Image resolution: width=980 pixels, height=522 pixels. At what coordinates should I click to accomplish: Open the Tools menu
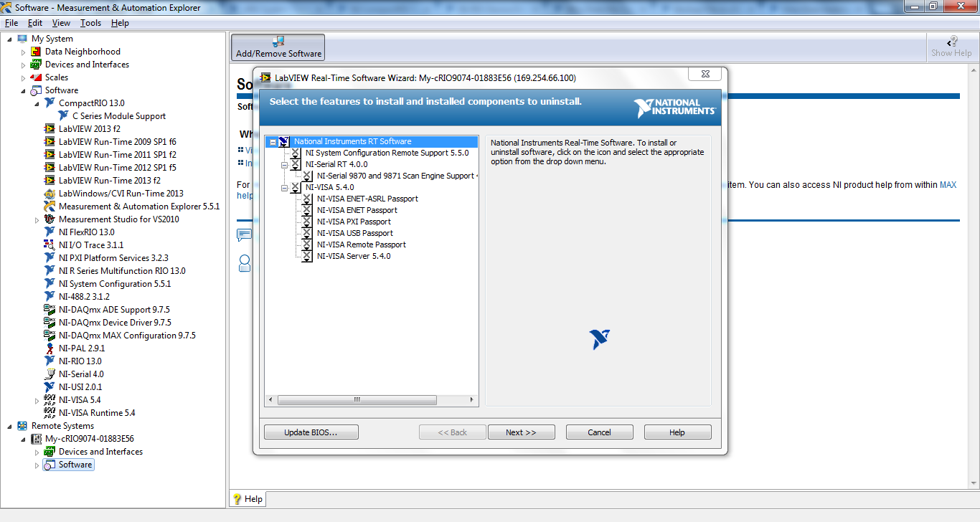[90, 23]
